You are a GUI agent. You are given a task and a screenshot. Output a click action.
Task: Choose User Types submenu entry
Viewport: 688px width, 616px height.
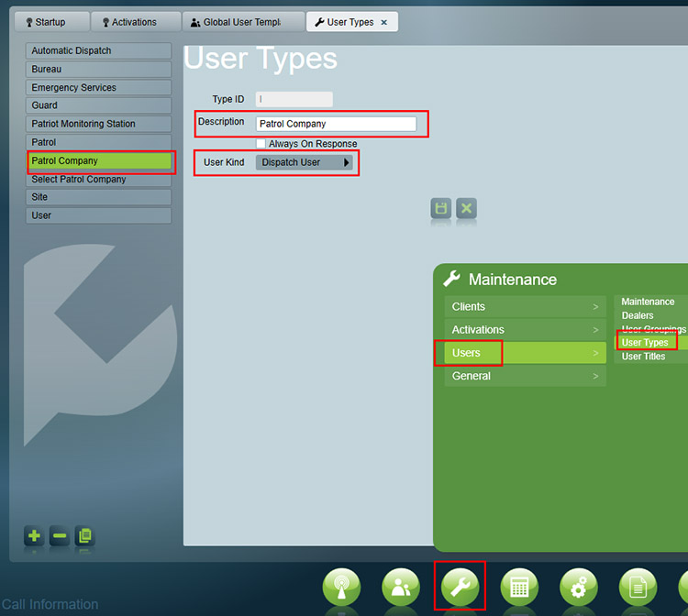(x=645, y=343)
